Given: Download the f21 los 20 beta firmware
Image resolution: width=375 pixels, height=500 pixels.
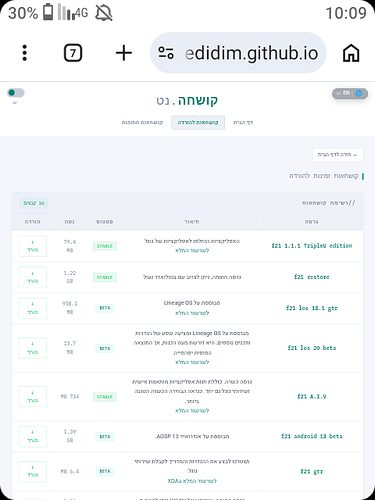Looking at the screenshot, I should pos(32,348).
